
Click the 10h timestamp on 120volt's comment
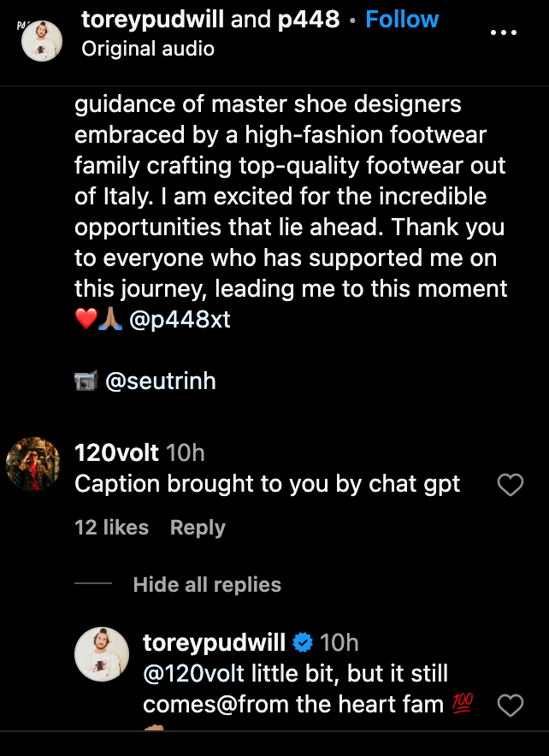tap(185, 452)
